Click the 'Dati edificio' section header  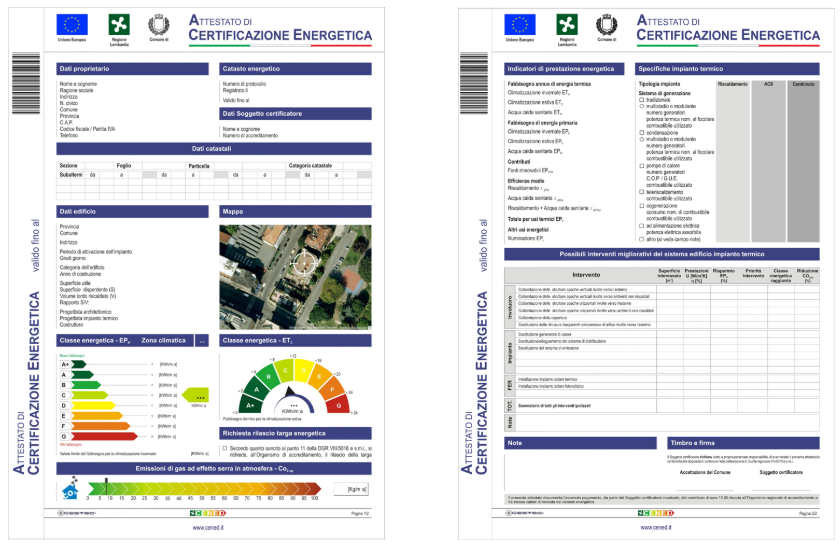coord(132,212)
